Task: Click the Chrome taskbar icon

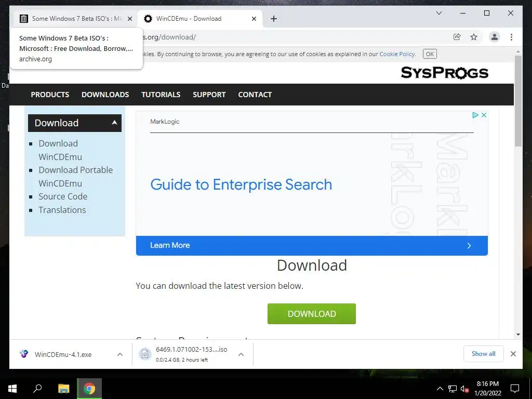Action: [x=89, y=389]
